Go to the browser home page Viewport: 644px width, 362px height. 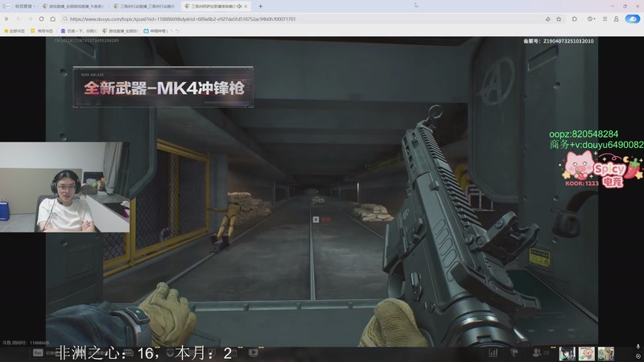(53, 19)
